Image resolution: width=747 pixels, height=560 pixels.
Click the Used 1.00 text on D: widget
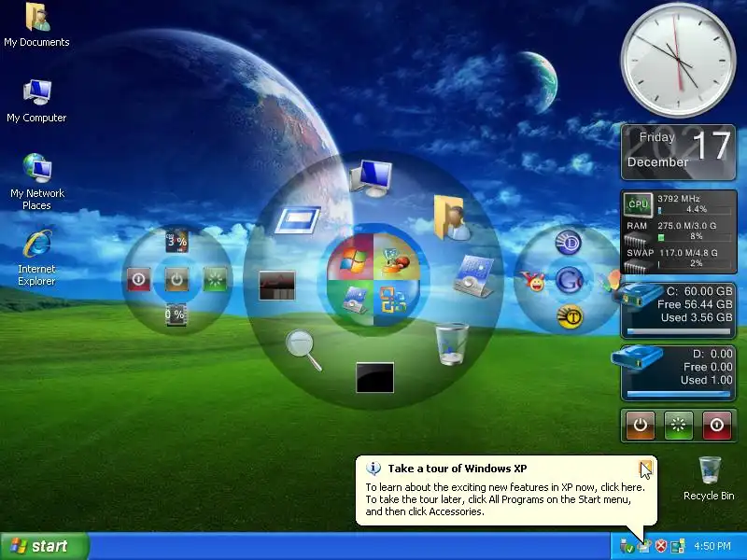pyautogui.click(x=707, y=380)
